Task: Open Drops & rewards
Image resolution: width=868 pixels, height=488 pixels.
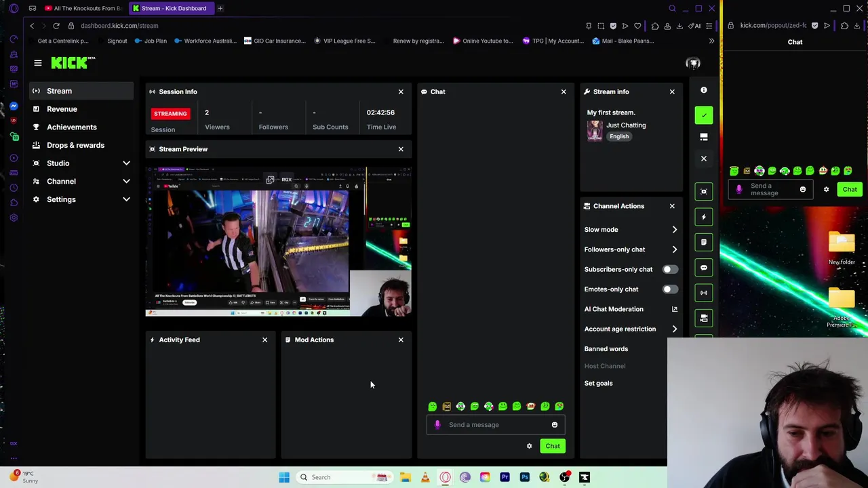Action: click(81, 145)
